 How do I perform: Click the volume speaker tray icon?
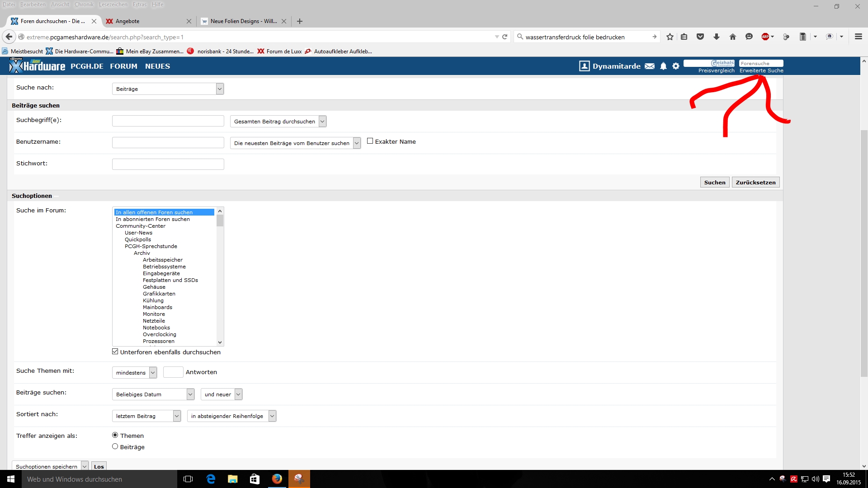point(816,479)
